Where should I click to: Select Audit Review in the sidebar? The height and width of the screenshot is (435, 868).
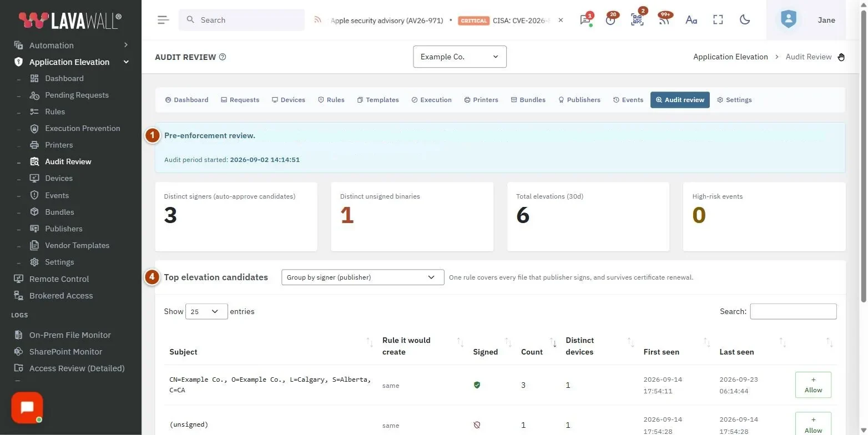pos(68,161)
